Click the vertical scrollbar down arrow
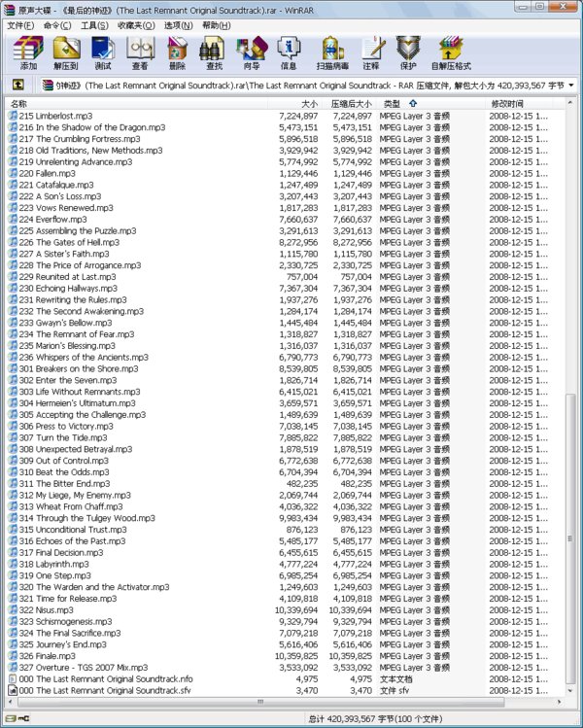Screen dimensions: 583x728 (x=570, y=691)
